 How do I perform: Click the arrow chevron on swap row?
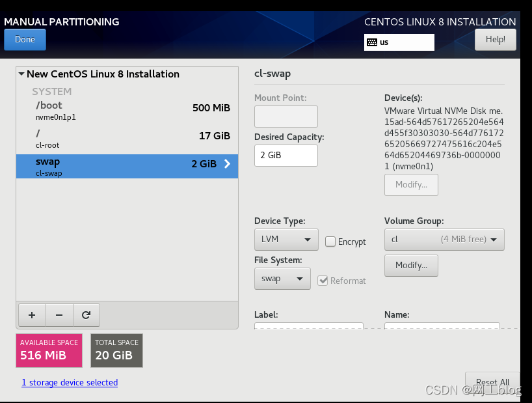pyautogui.click(x=228, y=164)
